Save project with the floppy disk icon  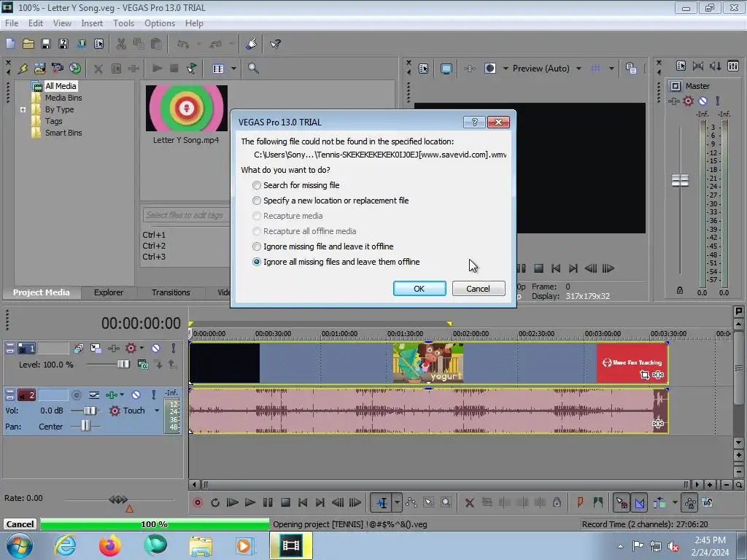tap(46, 44)
